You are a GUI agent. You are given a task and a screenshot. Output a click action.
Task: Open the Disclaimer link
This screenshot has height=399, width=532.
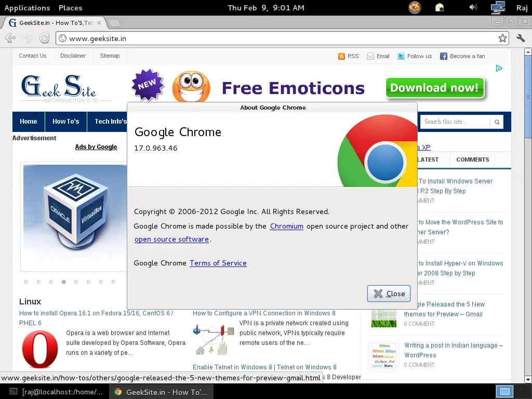pos(73,56)
